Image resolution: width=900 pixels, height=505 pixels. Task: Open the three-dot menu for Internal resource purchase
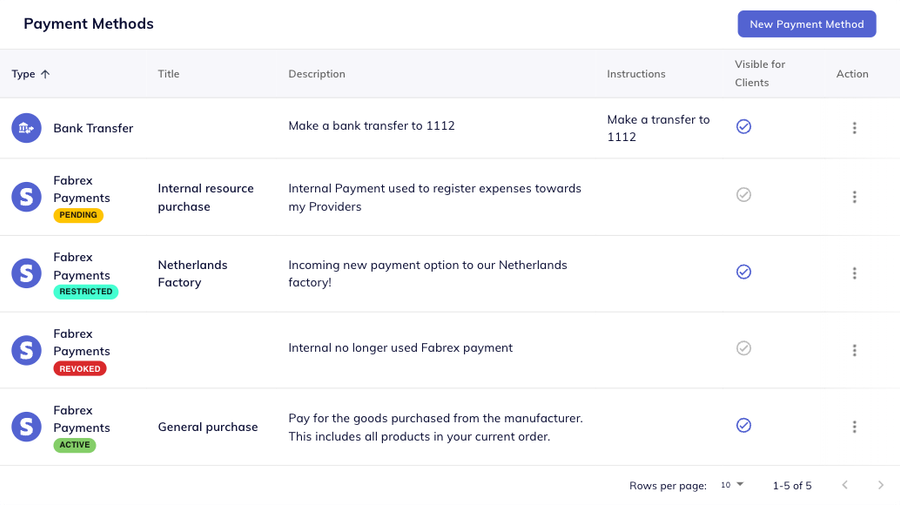coord(854,197)
